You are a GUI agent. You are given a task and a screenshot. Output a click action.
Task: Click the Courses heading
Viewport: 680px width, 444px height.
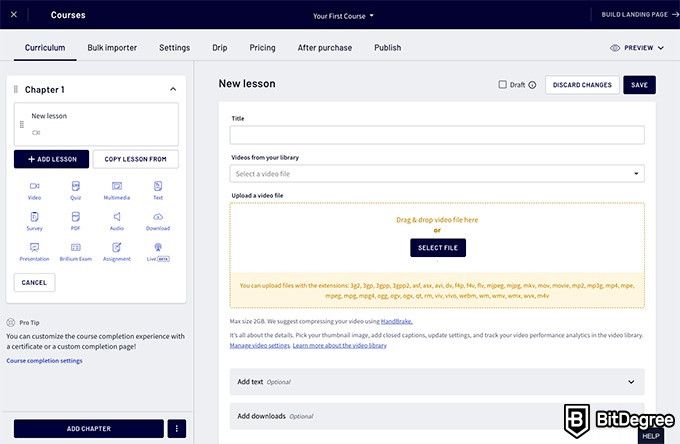[x=68, y=15]
